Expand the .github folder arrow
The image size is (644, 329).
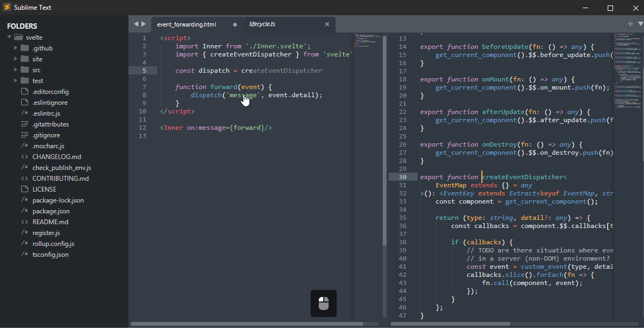point(16,48)
